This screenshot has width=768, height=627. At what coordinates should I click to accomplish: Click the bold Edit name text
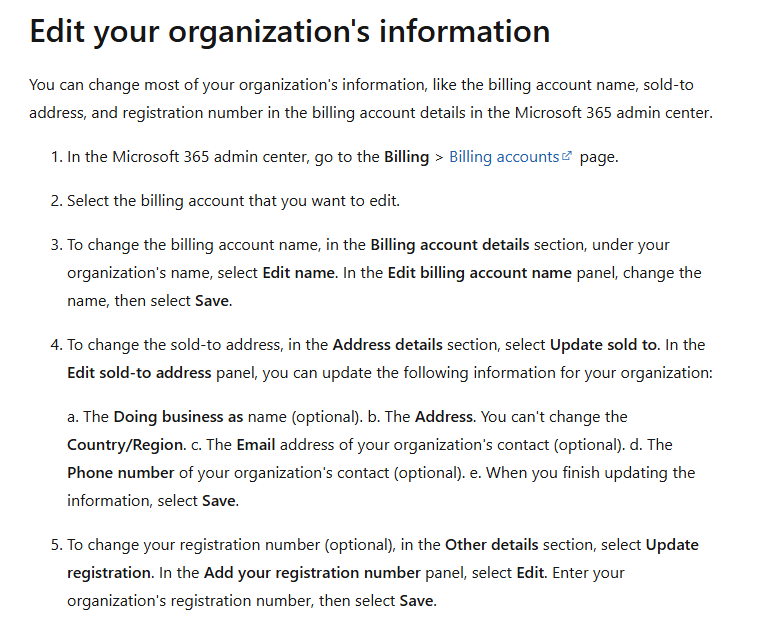click(x=299, y=273)
